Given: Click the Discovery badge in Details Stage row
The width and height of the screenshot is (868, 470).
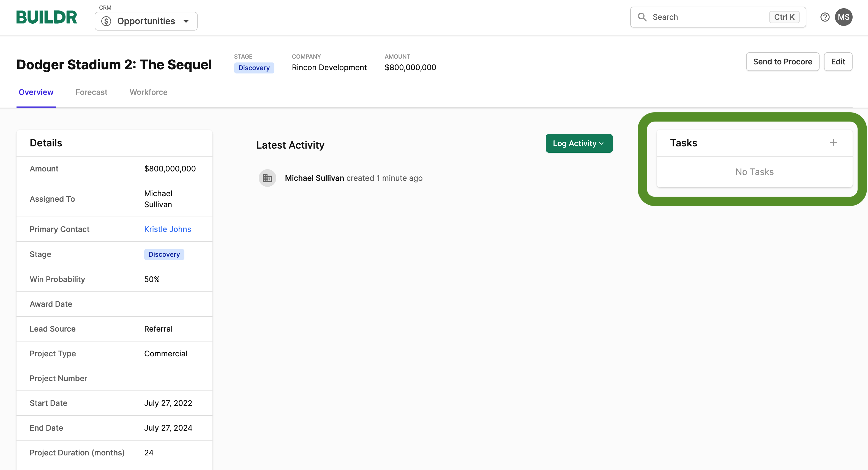Looking at the screenshot, I should point(164,254).
